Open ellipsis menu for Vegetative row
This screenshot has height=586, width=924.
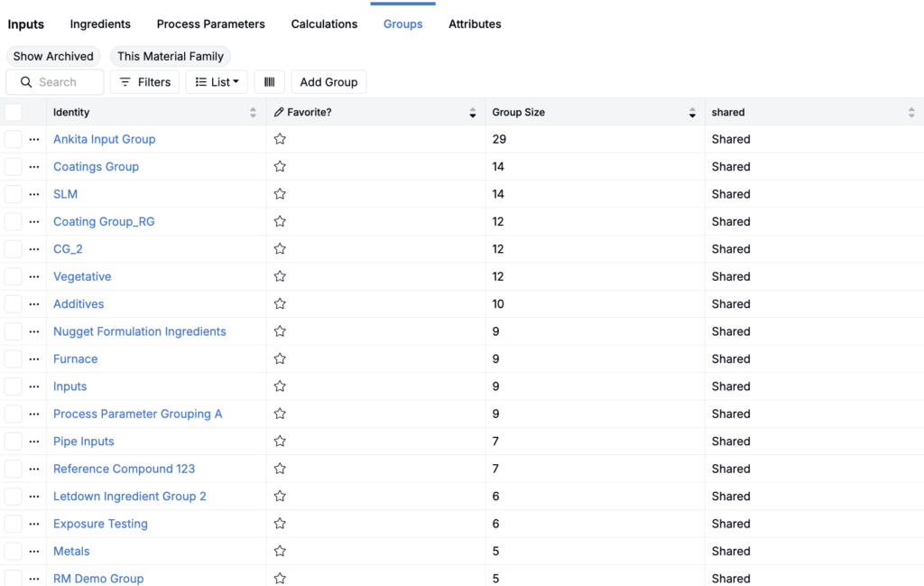[34, 276]
